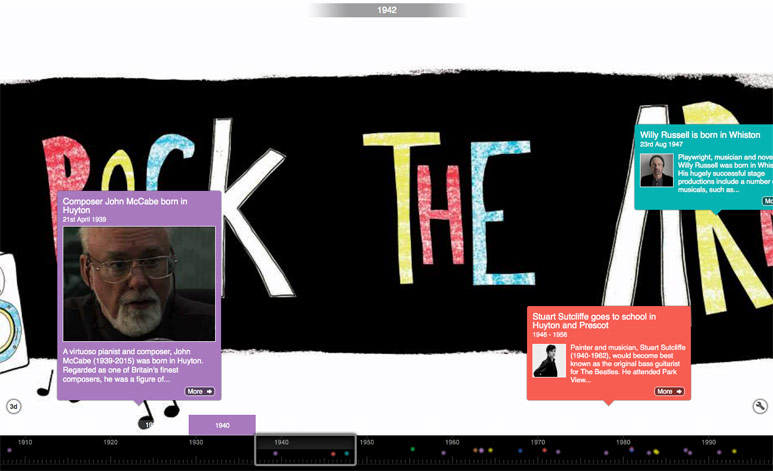Click the date '21st April 1939'
The width and height of the screenshot is (773, 471).
pos(84,219)
